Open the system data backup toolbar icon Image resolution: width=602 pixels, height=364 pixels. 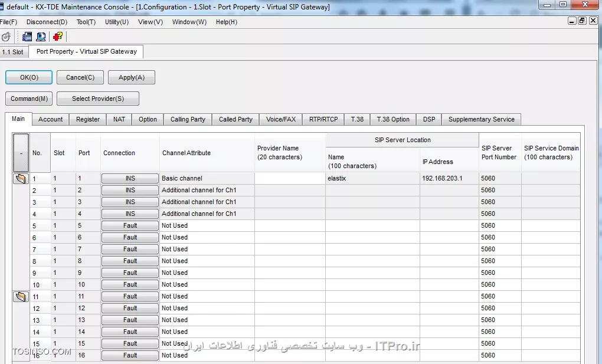27,37
